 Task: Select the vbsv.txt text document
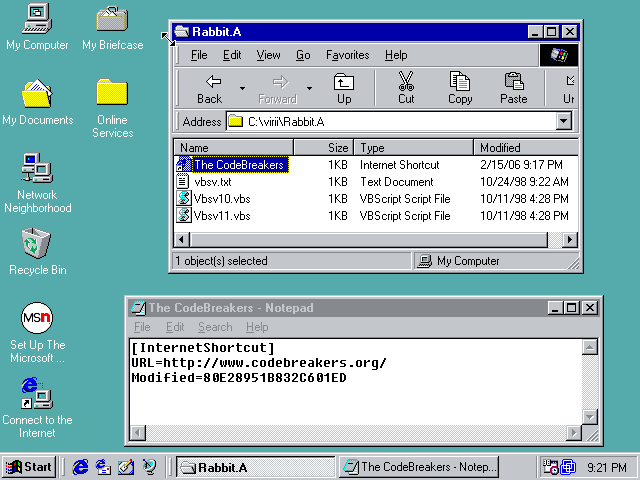click(204, 182)
